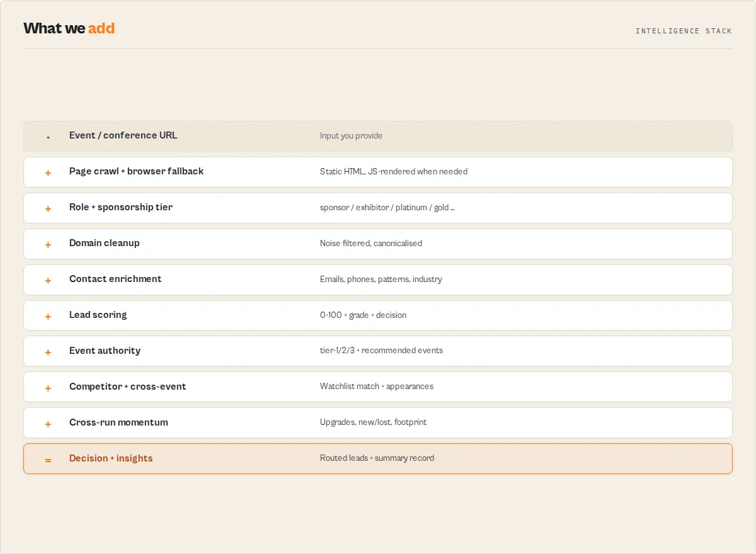
Task: Select the Lead scoring label
Action: click(98, 315)
